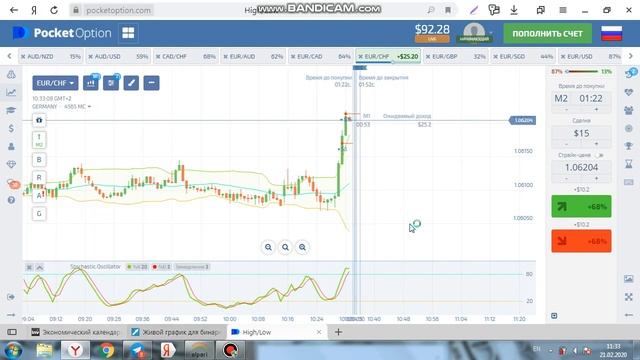This screenshot has width=640, height=360.
Task: Click the G quick button on chart
Action: 39,213
